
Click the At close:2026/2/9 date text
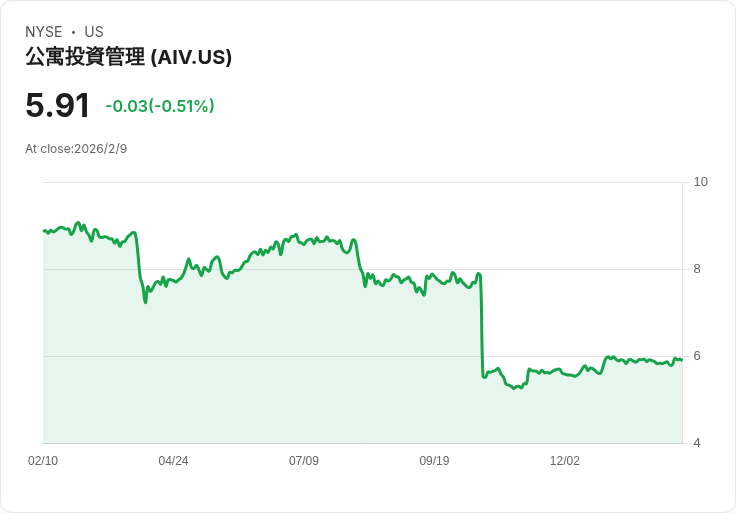(x=76, y=149)
